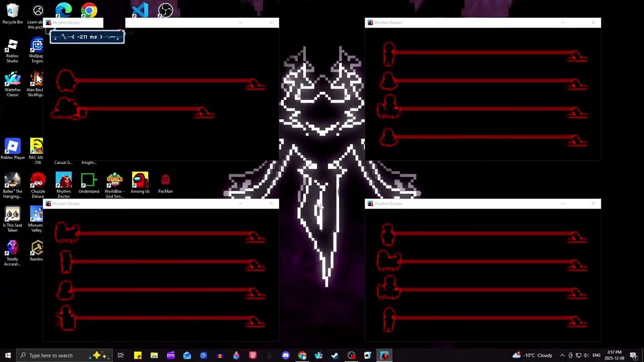Open Discord from the taskbar
The height and width of the screenshot is (362, 644).
(x=286, y=355)
